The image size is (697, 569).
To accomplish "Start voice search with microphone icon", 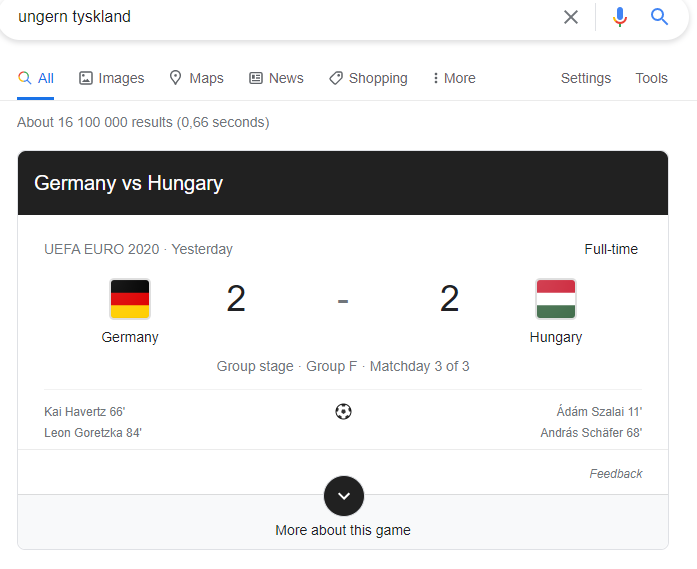I will click(620, 17).
